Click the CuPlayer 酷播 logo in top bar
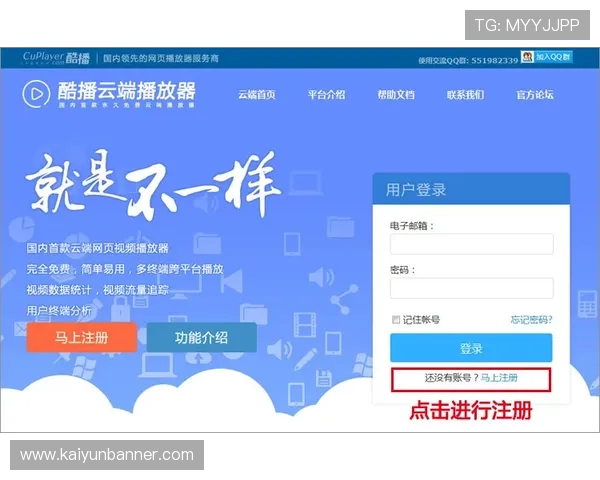This screenshot has height=480, width=600. 56,58
